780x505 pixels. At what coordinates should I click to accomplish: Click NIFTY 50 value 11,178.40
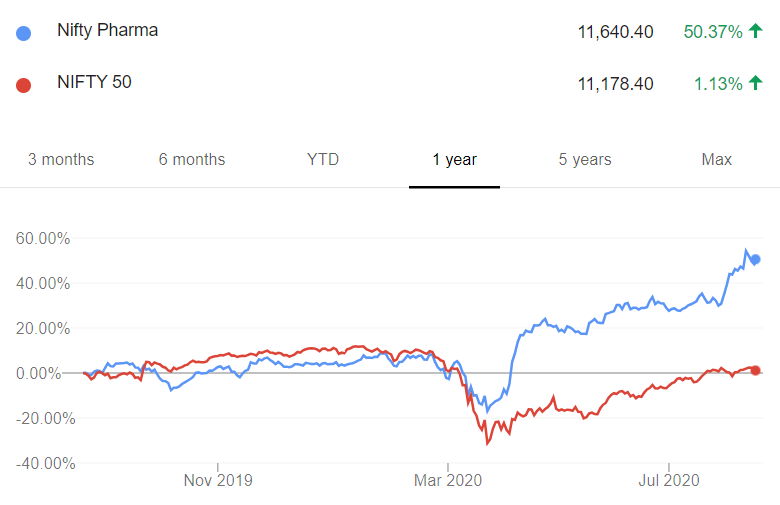point(615,84)
